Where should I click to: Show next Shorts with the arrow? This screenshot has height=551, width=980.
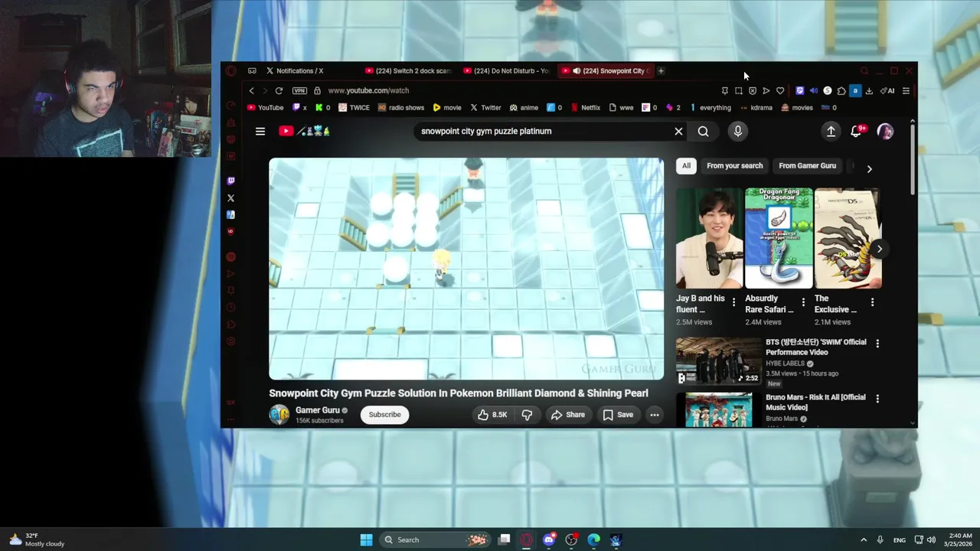879,249
